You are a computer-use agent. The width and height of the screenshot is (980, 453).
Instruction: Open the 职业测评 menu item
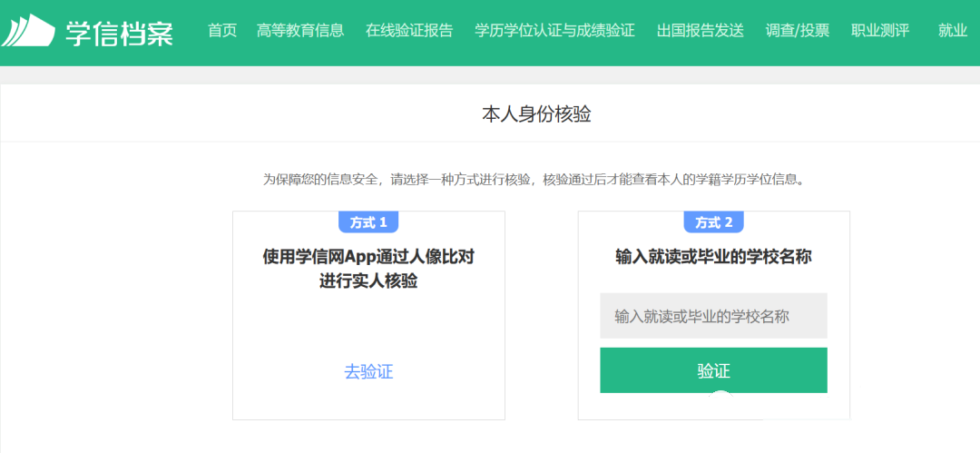[x=880, y=31]
